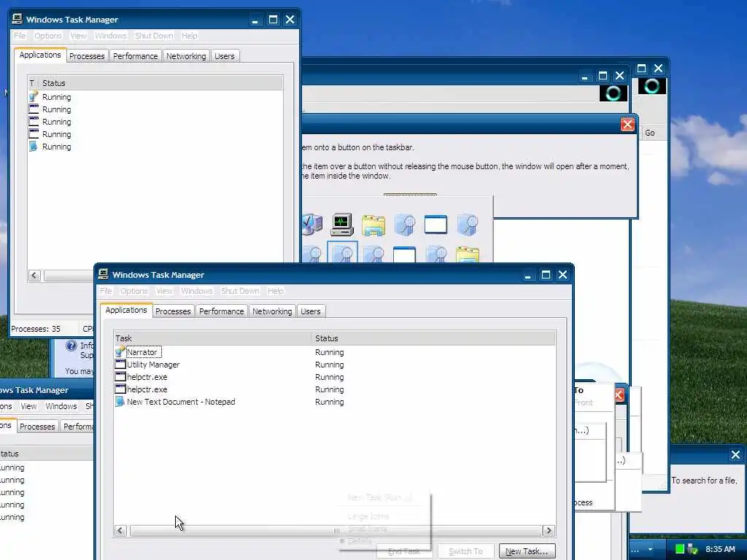Switch to Processes tab in front Task Manager
The width and height of the screenshot is (747, 560).
173,311
